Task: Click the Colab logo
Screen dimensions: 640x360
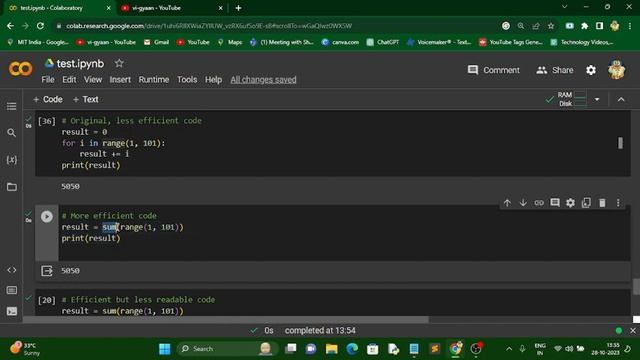Action: (x=20, y=69)
